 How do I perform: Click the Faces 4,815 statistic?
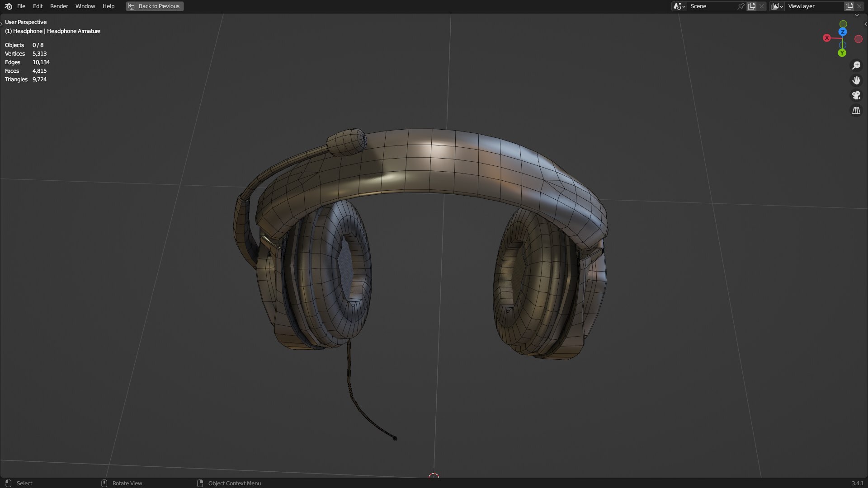(x=26, y=71)
